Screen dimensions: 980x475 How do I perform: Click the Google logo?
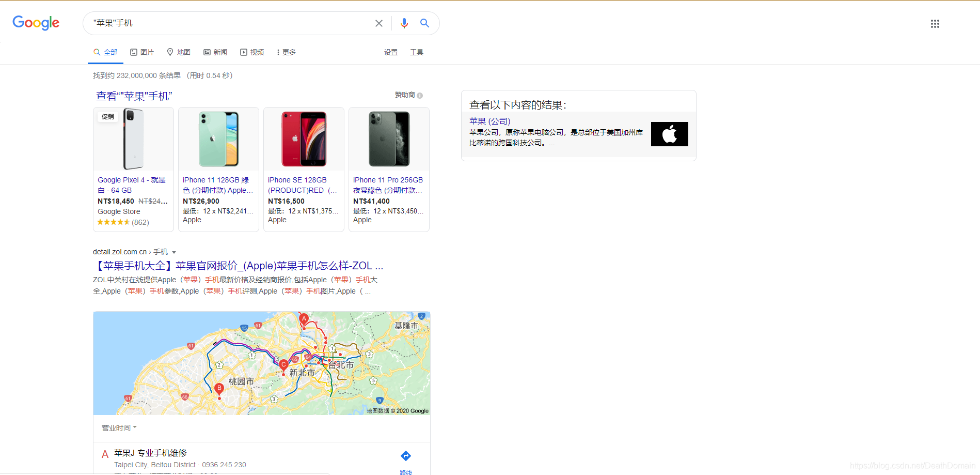point(36,23)
